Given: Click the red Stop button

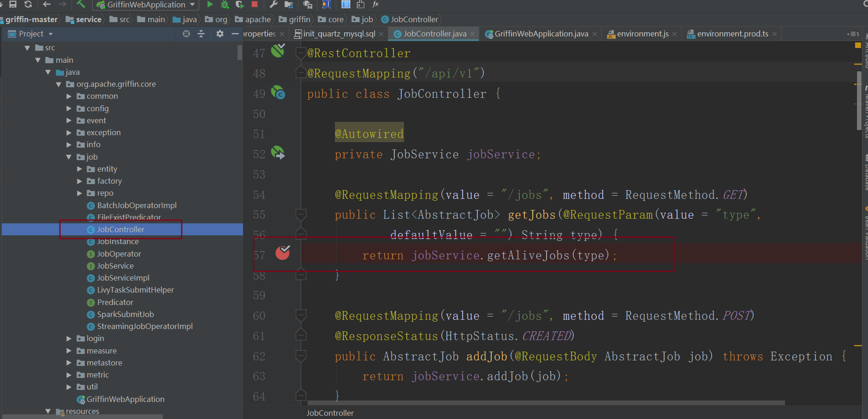Looking at the screenshot, I should 254,4.
